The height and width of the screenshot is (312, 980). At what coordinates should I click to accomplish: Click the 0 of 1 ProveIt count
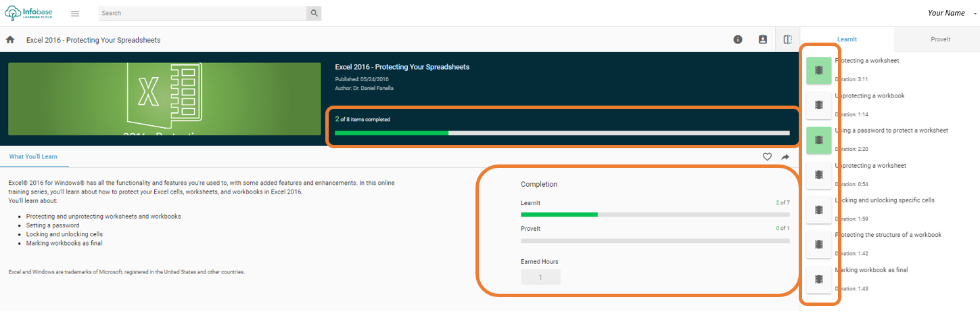click(x=783, y=229)
